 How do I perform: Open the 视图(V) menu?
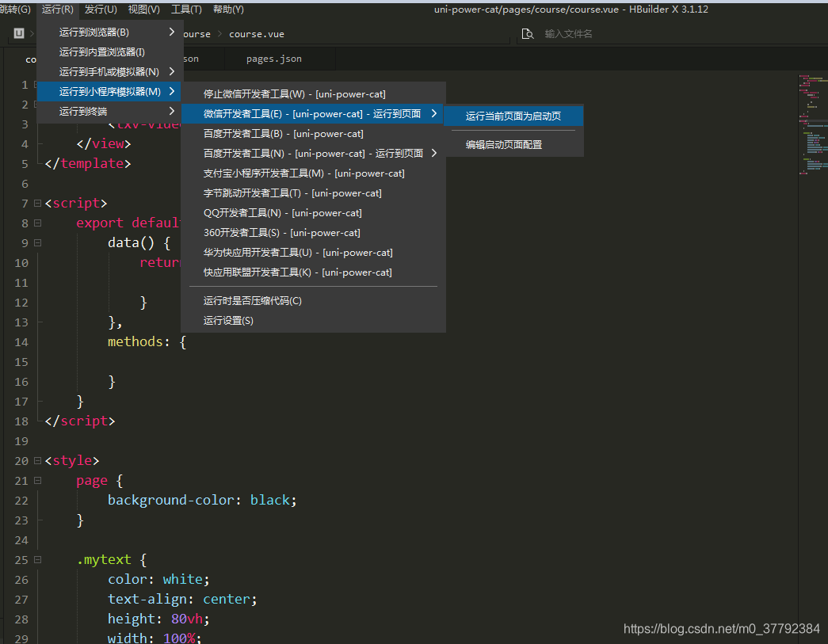coord(143,10)
